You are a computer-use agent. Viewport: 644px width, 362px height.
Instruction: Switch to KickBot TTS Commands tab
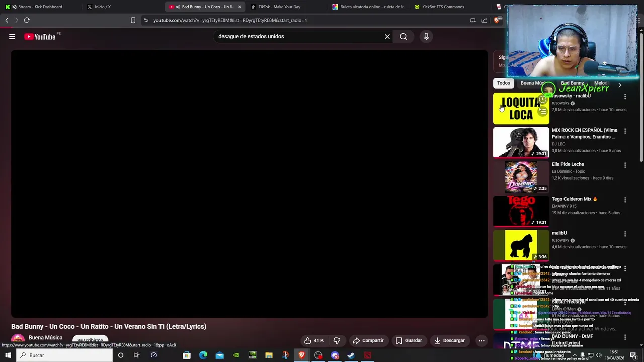pos(450,7)
